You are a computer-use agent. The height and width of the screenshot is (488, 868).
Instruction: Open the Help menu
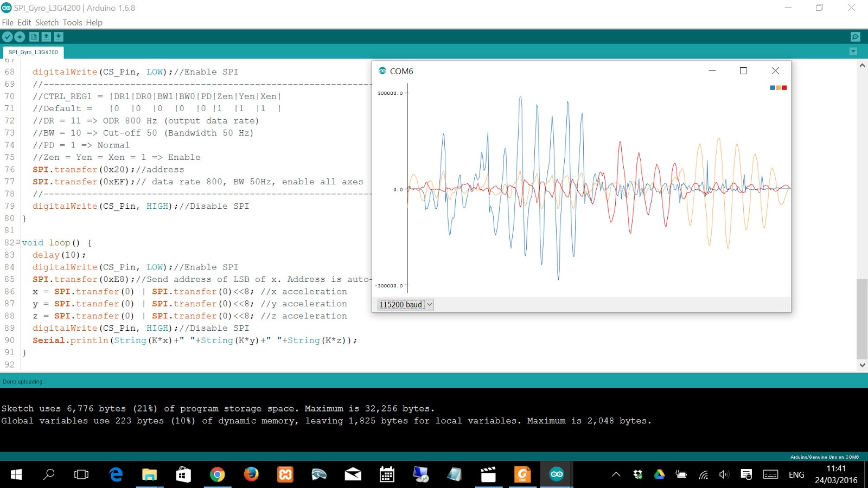click(94, 22)
